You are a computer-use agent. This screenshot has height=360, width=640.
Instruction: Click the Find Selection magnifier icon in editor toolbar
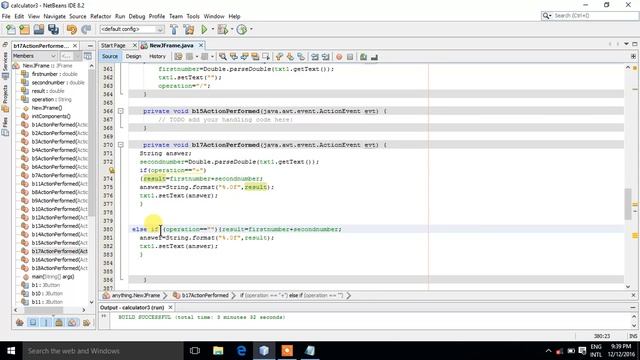click(222, 57)
